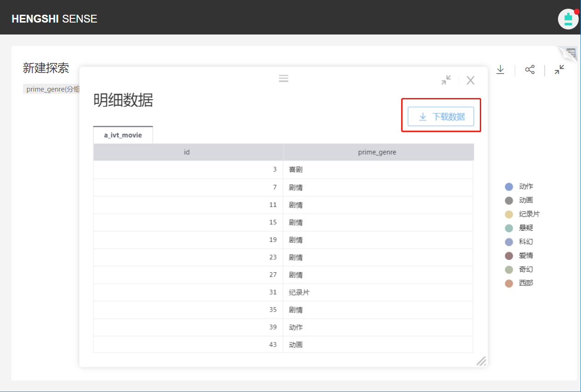Select the a_ivt_movie tab
This screenshot has height=392, width=581.
123,135
